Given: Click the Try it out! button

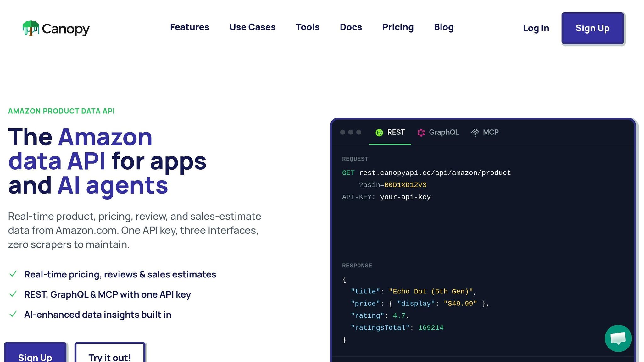Looking at the screenshot, I should [110, 352].
